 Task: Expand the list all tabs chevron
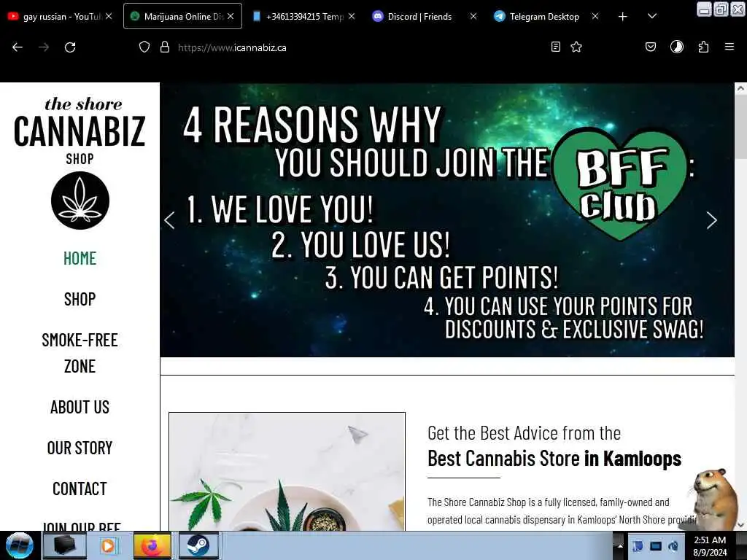[652, 16]
